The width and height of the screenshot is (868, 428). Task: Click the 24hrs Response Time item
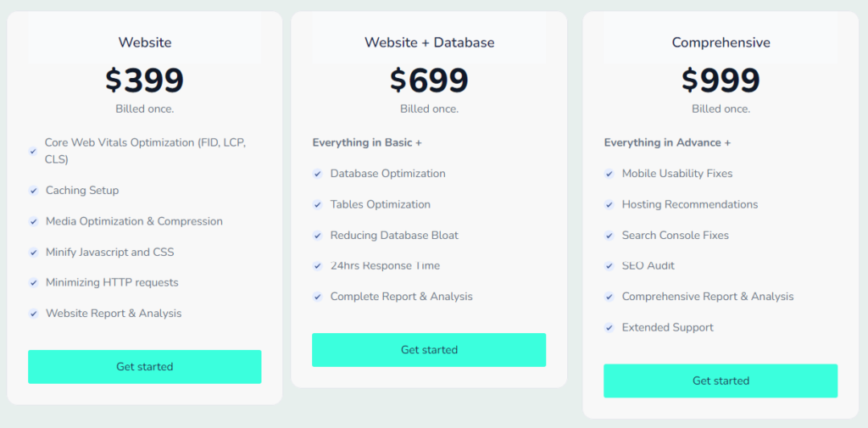click(x=385, y=266)
